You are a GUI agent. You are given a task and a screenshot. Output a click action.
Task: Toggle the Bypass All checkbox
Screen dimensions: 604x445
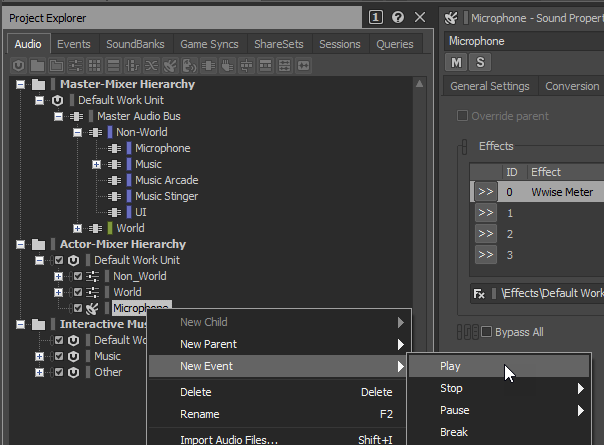[487, 332]
